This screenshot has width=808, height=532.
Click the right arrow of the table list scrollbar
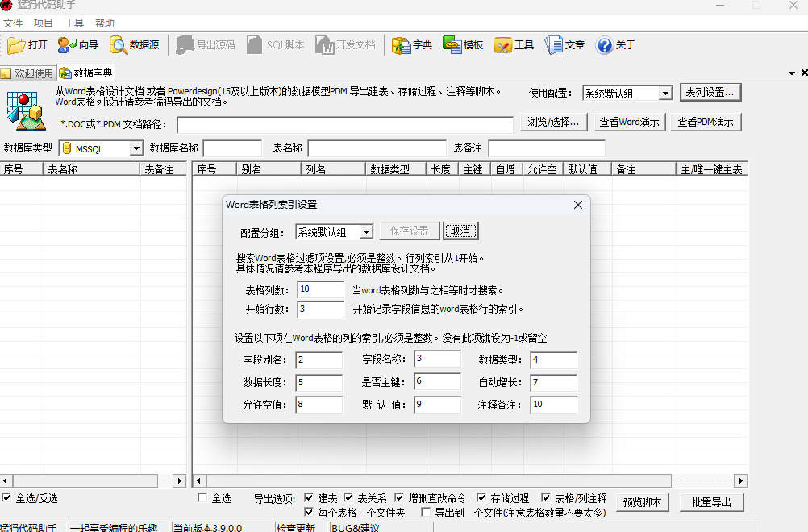coord(179,480)
